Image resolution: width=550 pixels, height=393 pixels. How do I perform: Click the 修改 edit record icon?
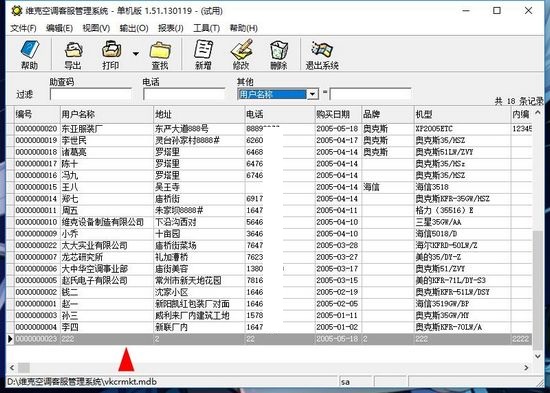pyautogui.click(x=242, y=49)
